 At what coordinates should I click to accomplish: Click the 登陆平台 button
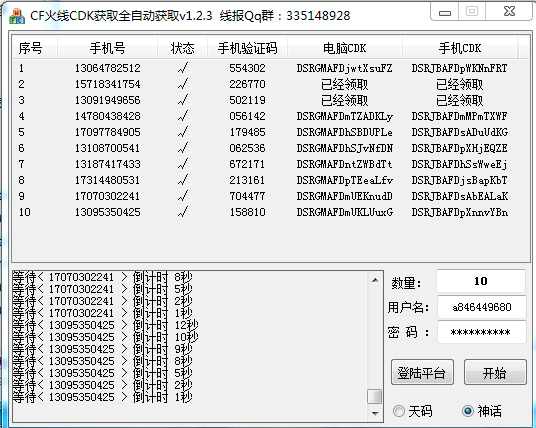tap(422, 372)
